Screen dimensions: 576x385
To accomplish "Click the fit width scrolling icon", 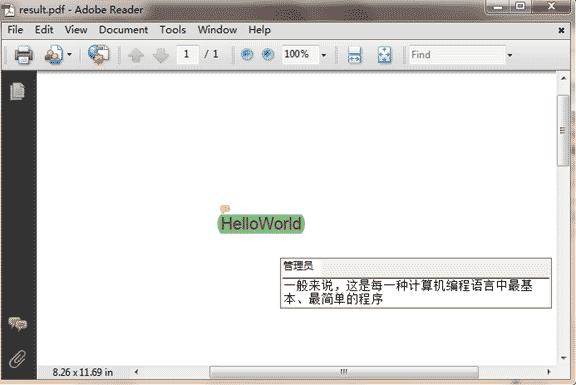I will (354, 55).
